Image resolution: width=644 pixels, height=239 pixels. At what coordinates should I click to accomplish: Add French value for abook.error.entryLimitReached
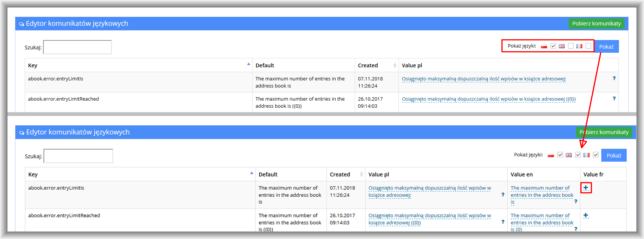(x=586, y=215)
